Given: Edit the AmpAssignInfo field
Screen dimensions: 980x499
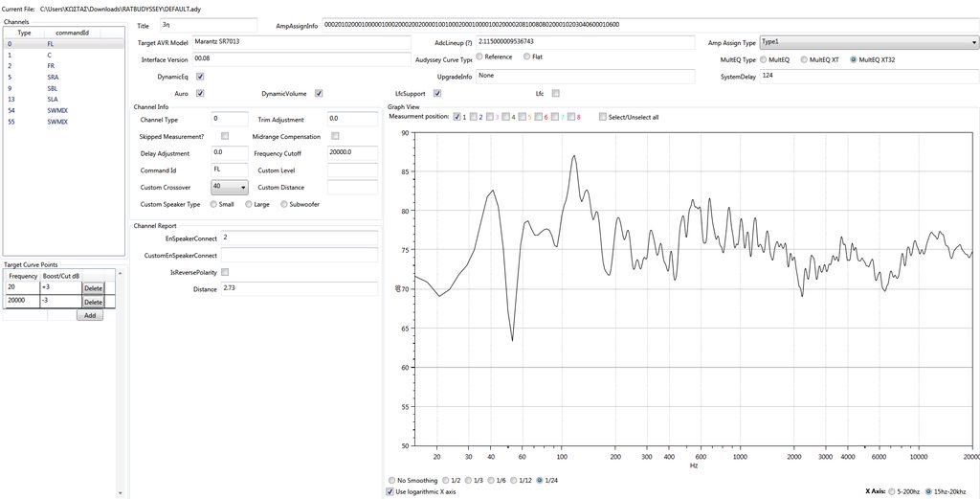Looking at the screenshot, I should coord(651,26).
